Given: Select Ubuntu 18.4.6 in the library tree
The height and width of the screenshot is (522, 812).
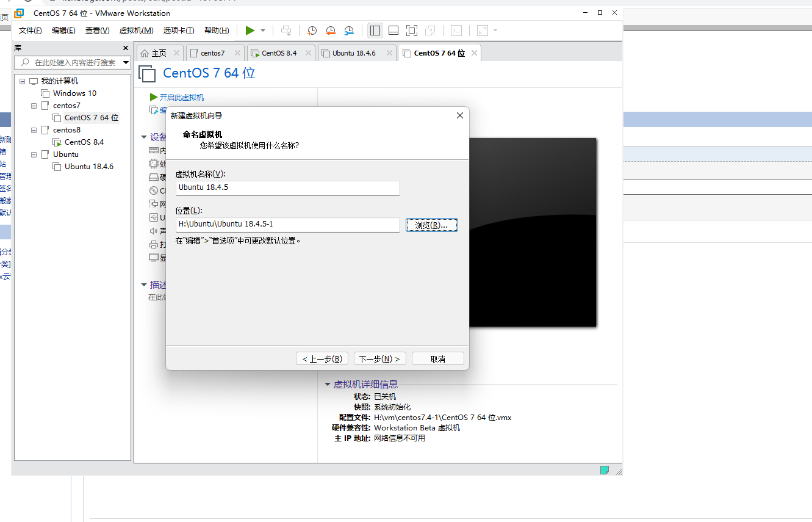Looking at the screenshot, I should (89, 167).
